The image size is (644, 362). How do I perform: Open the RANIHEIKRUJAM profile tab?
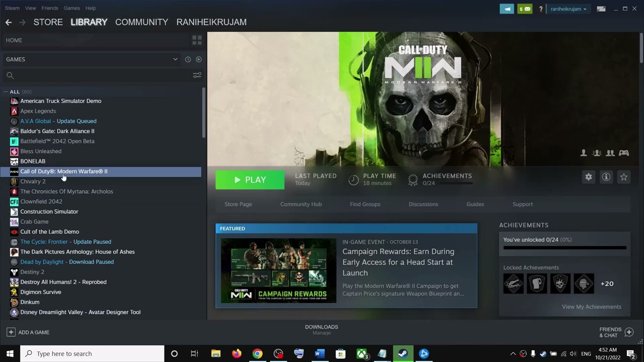pyautogui.click(x=211, y=22)
